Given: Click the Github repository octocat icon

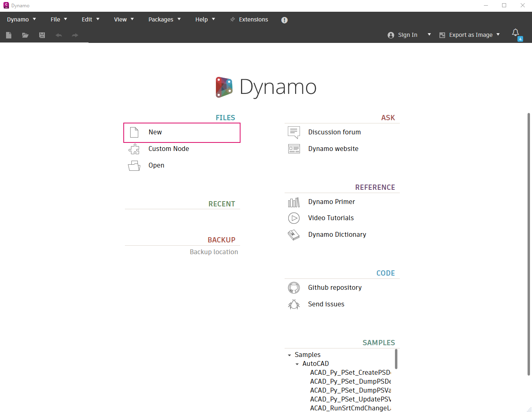Looking at the screenshot, I should (x=294, y=288).
